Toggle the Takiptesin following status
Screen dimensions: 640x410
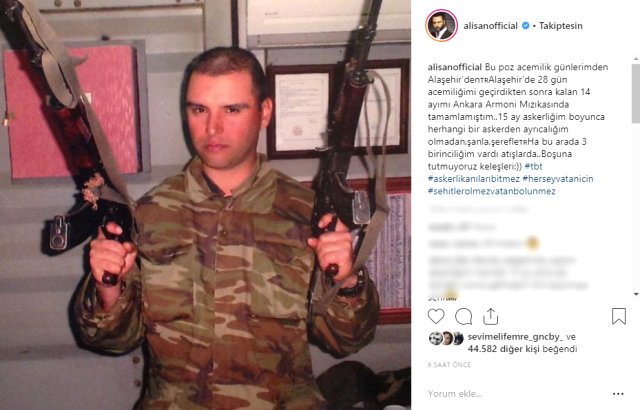(560, 26)
